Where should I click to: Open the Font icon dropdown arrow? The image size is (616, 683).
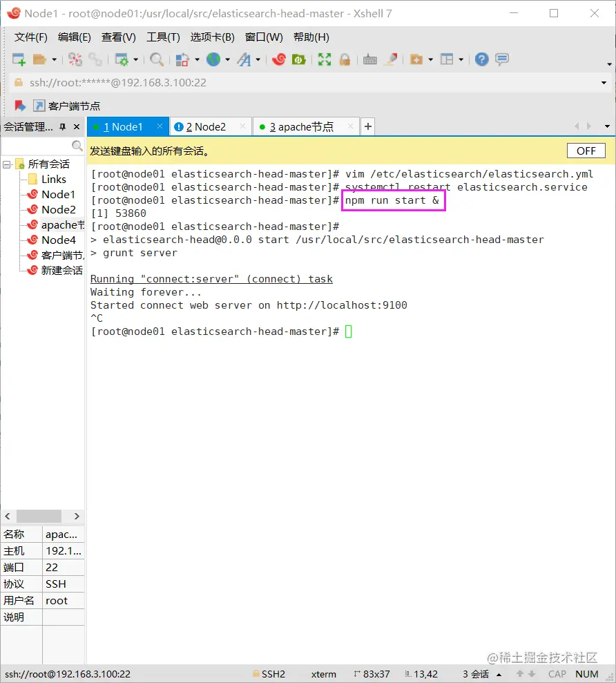[258, 59]
